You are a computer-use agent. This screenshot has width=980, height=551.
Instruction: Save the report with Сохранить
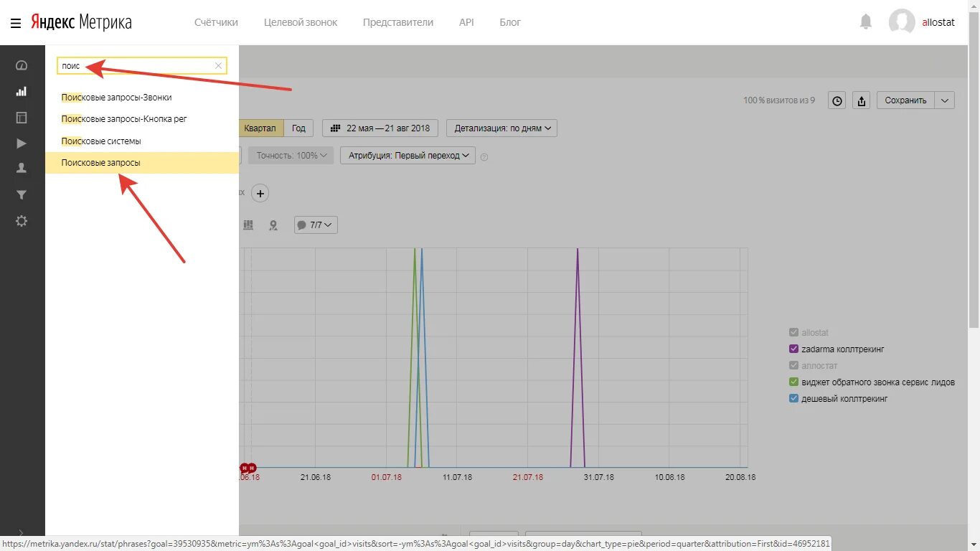click(905, 100)
